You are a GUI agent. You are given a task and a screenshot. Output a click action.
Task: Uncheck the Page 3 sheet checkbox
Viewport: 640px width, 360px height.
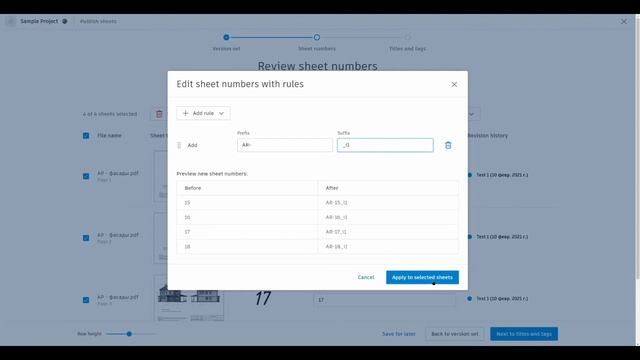click(x=86, y=300)
